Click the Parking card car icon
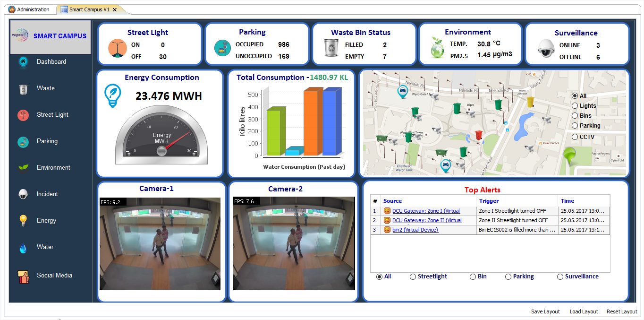Screen dimensions: 644x320 pos(222,48)
